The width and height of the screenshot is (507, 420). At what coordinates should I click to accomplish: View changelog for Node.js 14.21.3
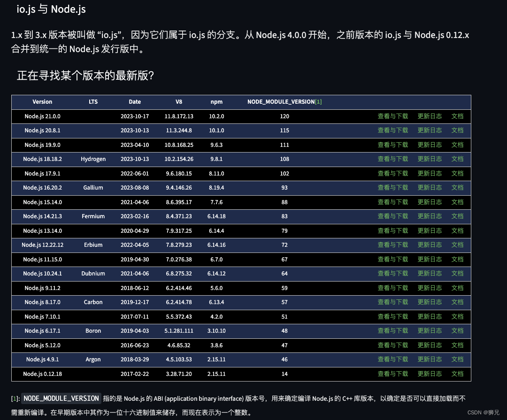pyautogui.click(x=430, y=216)
